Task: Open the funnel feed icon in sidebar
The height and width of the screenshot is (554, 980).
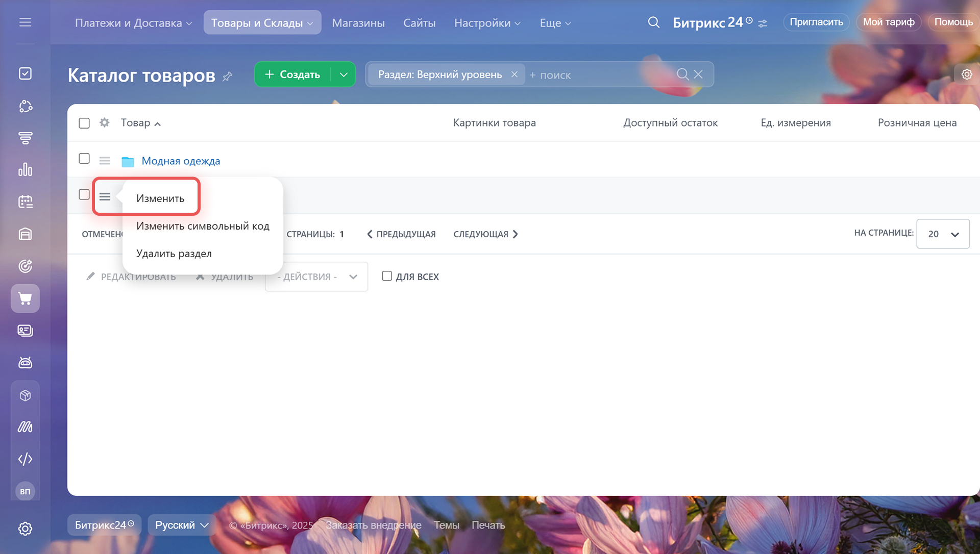Action: [25, 138]
